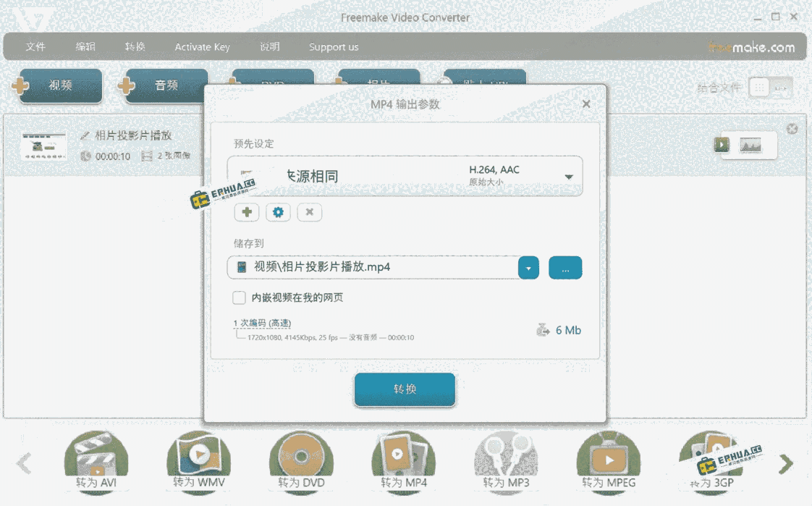Browse output folder with the ... button
The height and width of the screenshot is (506, 812).
tap(565, 267)
